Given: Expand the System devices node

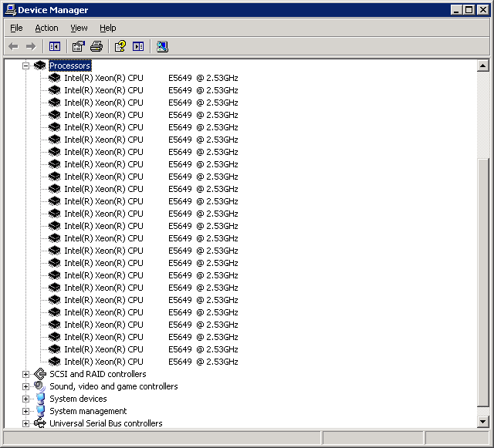Looking at the screenshot, I should (25, 399).
